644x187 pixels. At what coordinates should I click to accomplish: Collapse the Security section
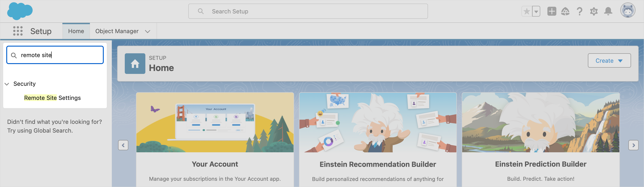[x=7, y=84]
